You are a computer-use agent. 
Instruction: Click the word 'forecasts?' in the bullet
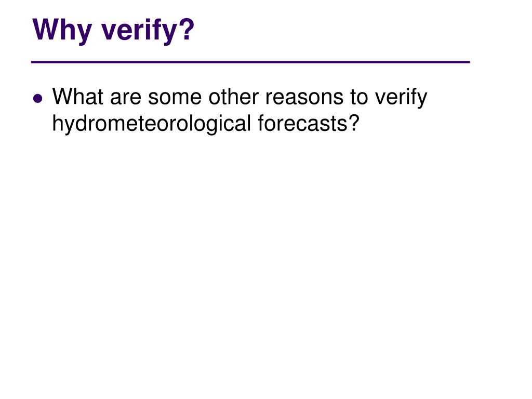tap(309, 123)
